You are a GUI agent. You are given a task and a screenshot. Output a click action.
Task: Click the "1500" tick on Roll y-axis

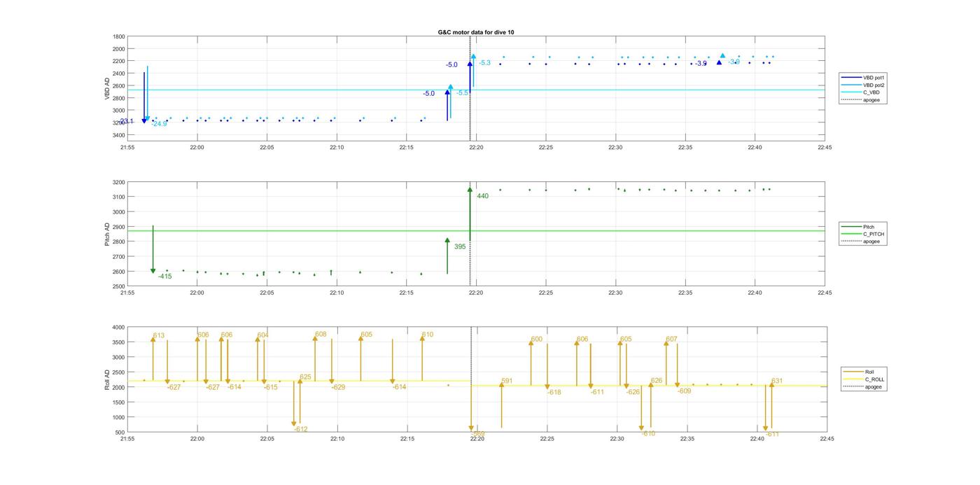click(x=119, y=402)
